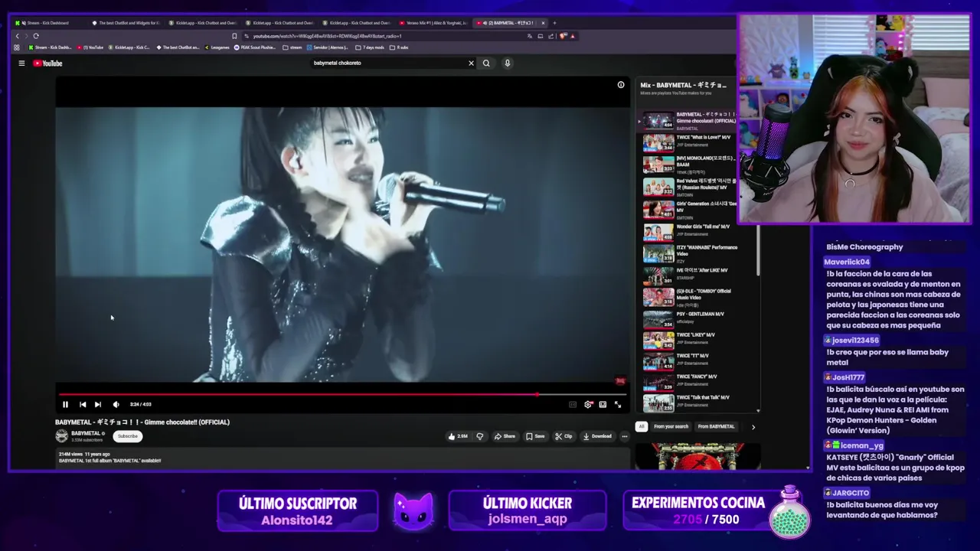Toggle closed captions in the player
Screen dimensions: 980x551
tap(573, 404)
